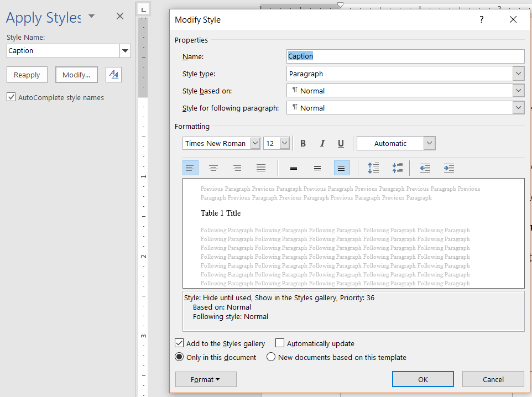Set paragraph alignment to Center
Screen dimensions: 532x397
click(x=213, y=168)
